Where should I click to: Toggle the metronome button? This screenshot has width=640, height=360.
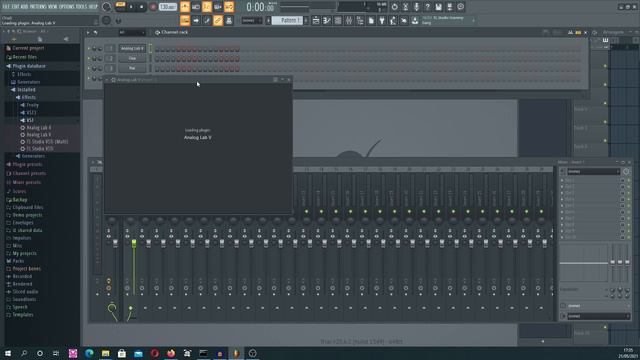(185, 7)
